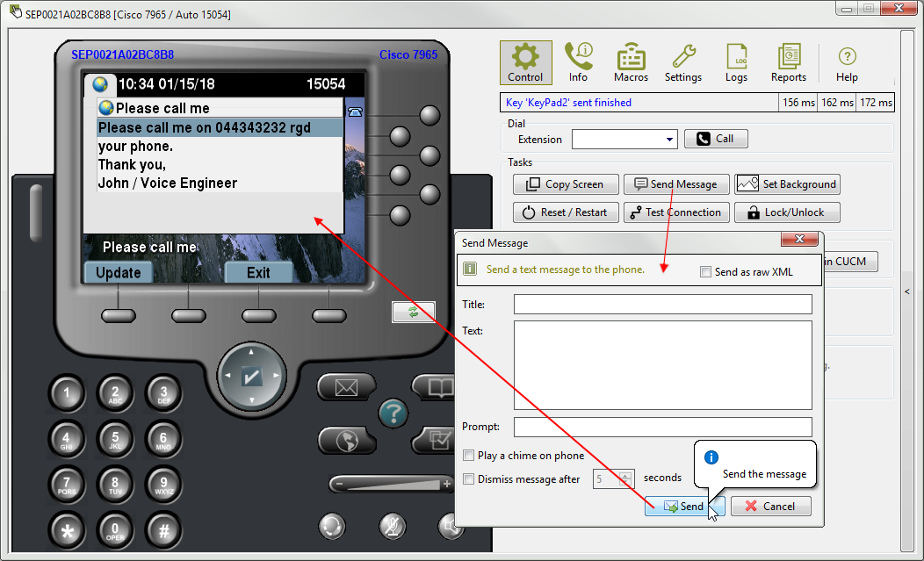Close the Send Message dialog
Image resolution: width=924 pixels, height=561 pixels.
(x=799, y=239)
